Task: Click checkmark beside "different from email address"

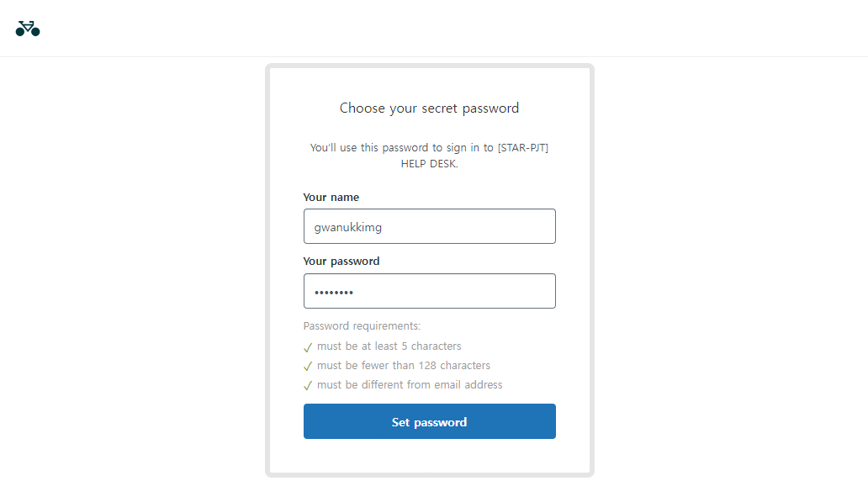Action: click(x=308, y=386)
